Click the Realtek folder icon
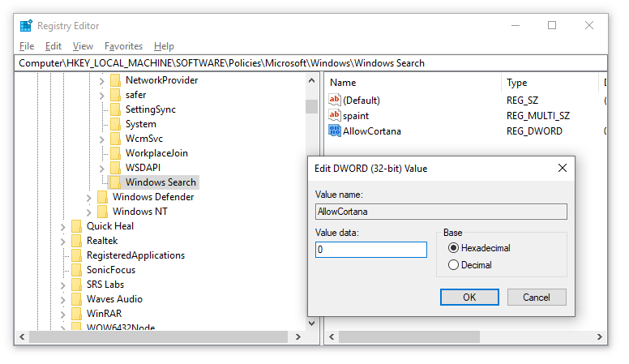The image size is (629, 364). click(77, 241)
